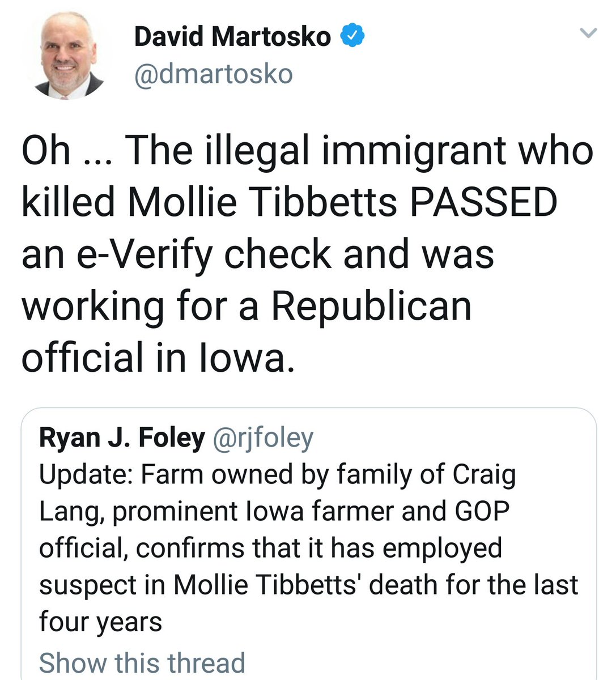Click the blue verified badge icon
The image size is (616, 680).
[x=352, y=37]
